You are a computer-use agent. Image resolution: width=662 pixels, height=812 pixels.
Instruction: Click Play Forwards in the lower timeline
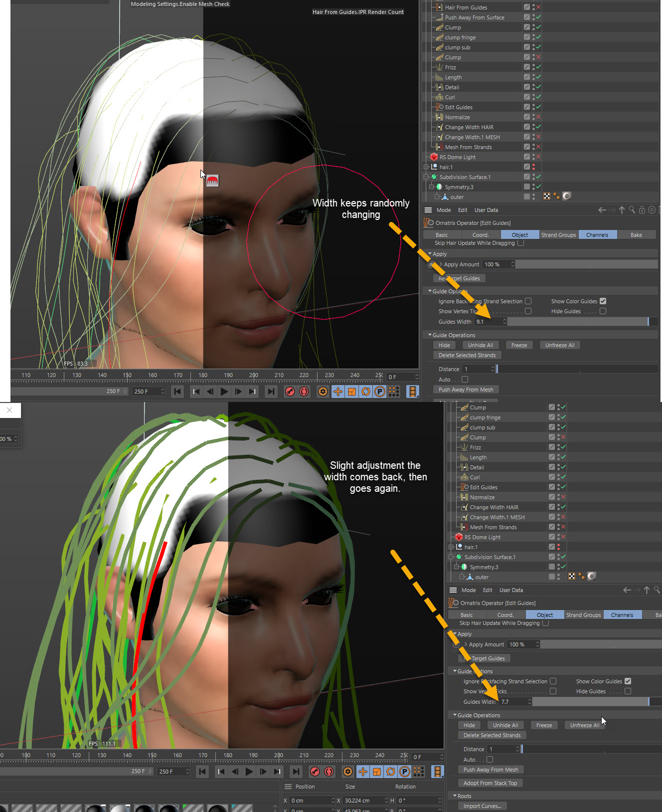[x=249, y=772]
